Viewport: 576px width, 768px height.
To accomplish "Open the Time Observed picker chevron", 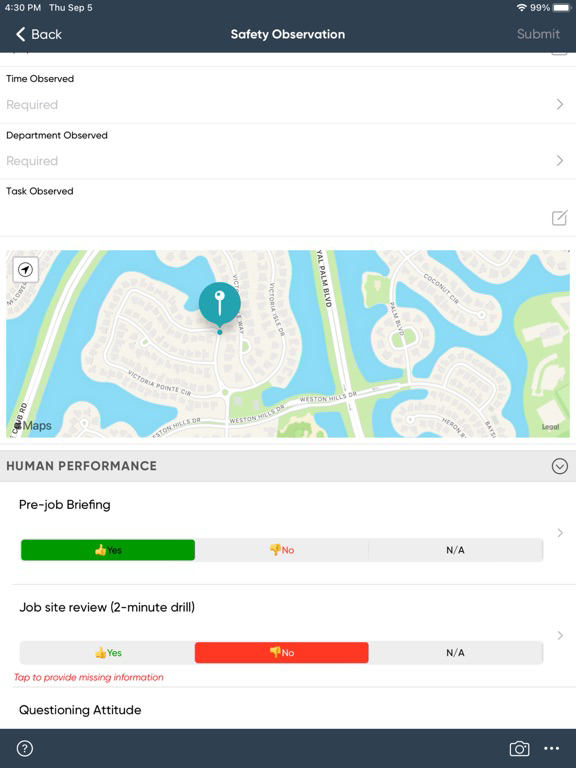I will tap(560, 104).
